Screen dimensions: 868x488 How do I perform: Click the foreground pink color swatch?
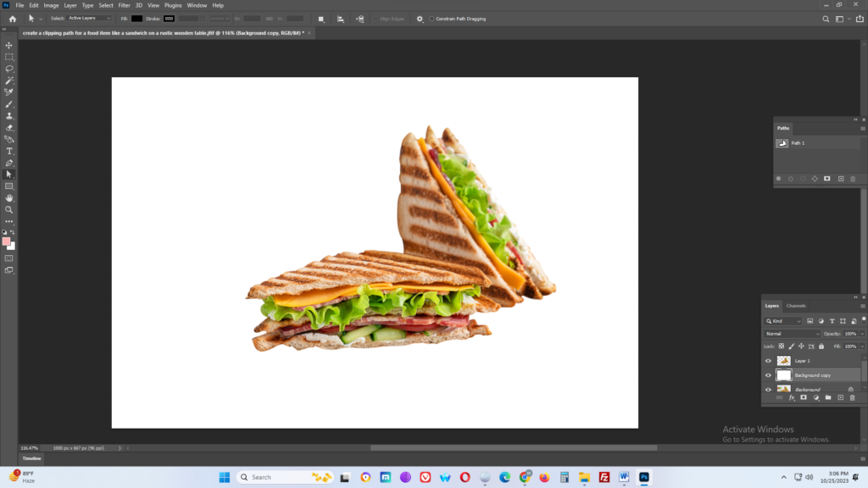pos(6,241)
